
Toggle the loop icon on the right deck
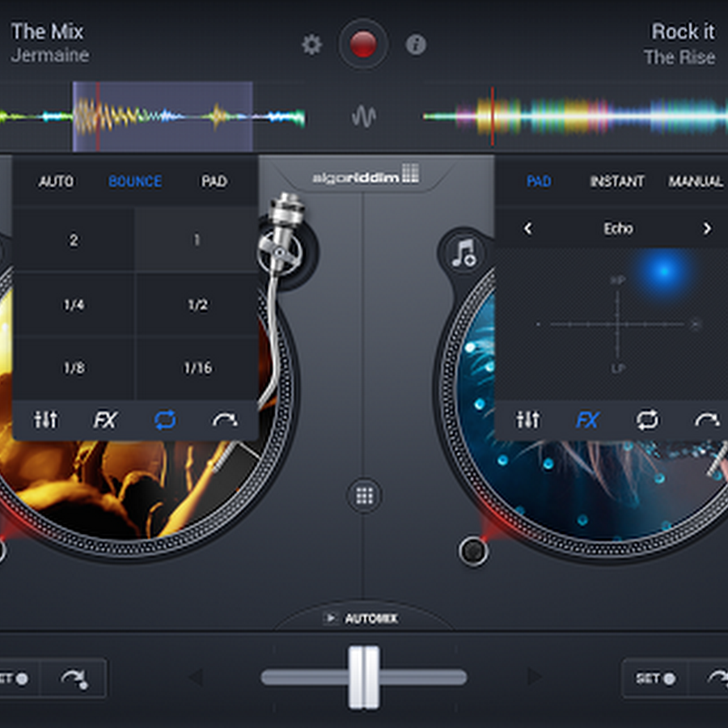point(647,420)
